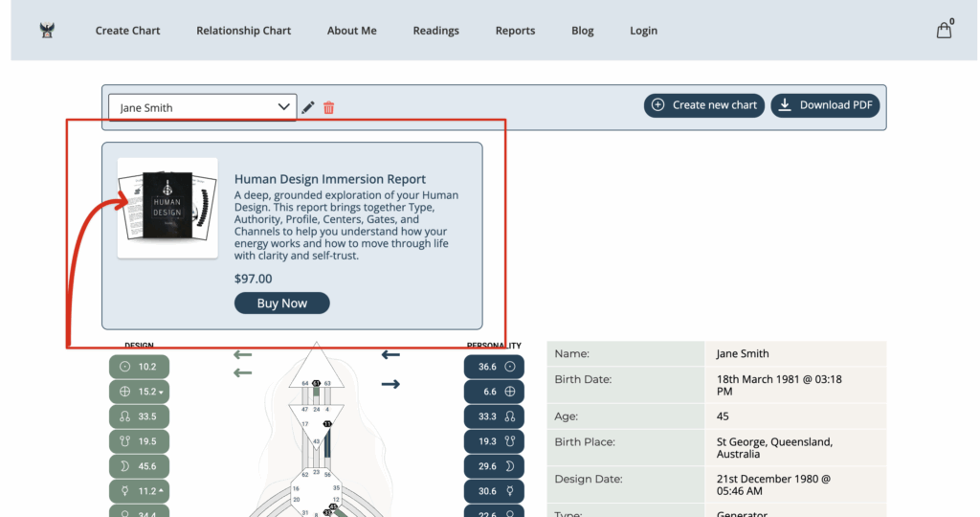This screenshot has width=980, height=517.
Task: Click the site logo icon
Action: coord(47,31)
